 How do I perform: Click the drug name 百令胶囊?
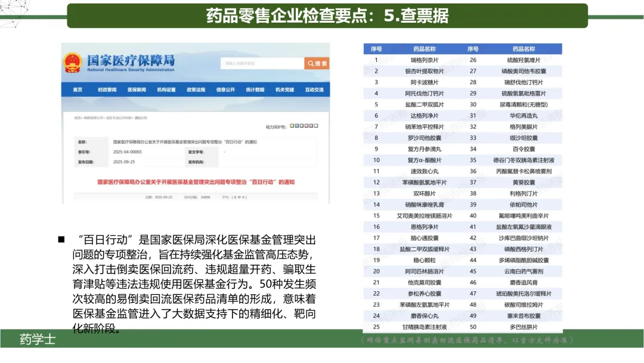click(x=524, y=149)
